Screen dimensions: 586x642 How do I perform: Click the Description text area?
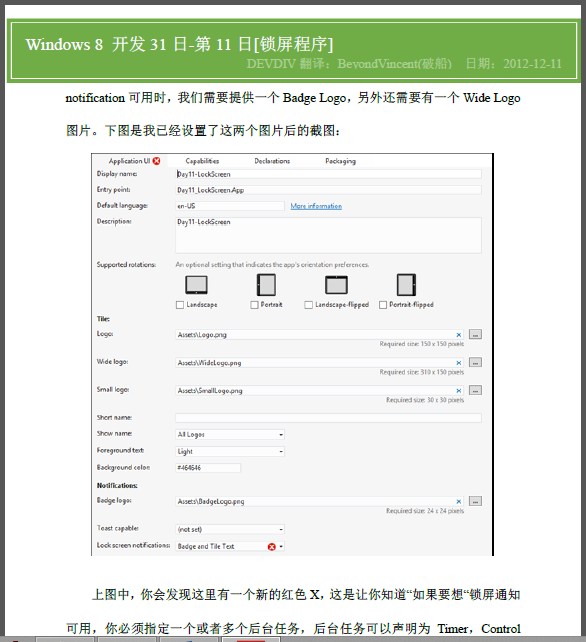pyautogui.click(x=328, y=235)
